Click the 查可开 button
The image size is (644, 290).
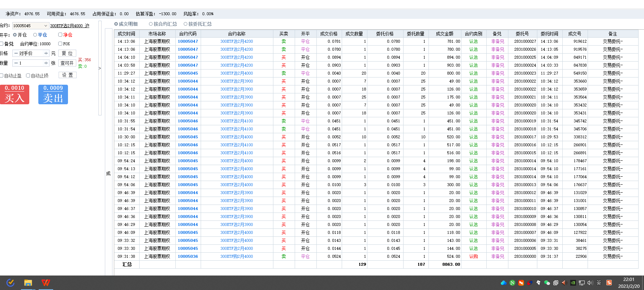click(67, 63)
